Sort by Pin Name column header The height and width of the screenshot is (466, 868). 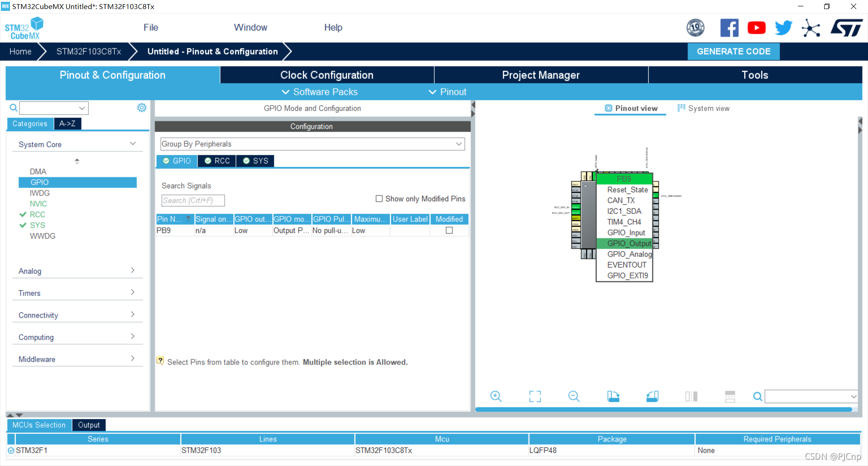click(x=175, y=219)
